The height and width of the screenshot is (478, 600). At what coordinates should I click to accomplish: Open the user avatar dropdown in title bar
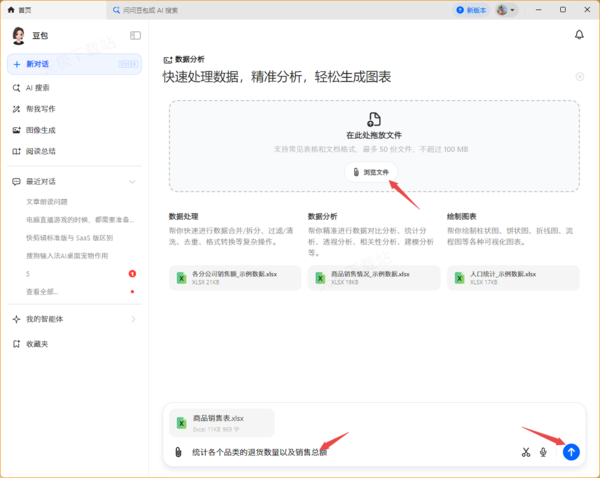(506, 10)
